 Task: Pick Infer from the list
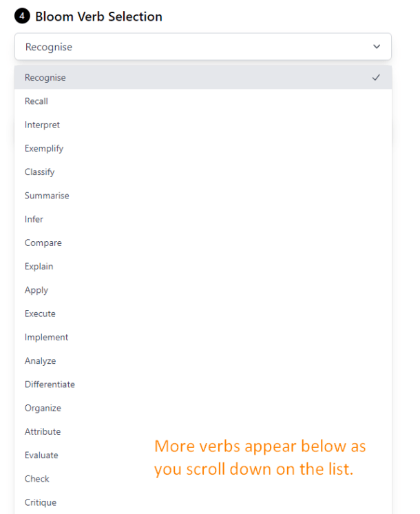pos(34,219)
